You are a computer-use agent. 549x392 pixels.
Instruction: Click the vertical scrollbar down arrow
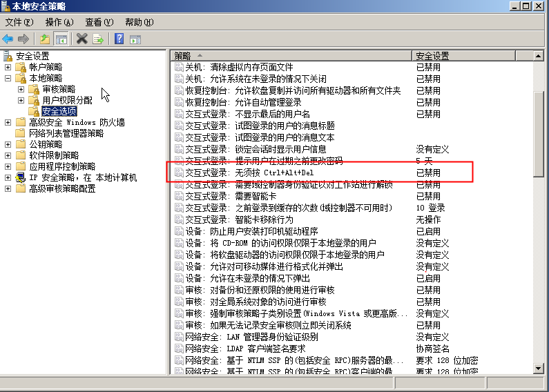(539, 369)
